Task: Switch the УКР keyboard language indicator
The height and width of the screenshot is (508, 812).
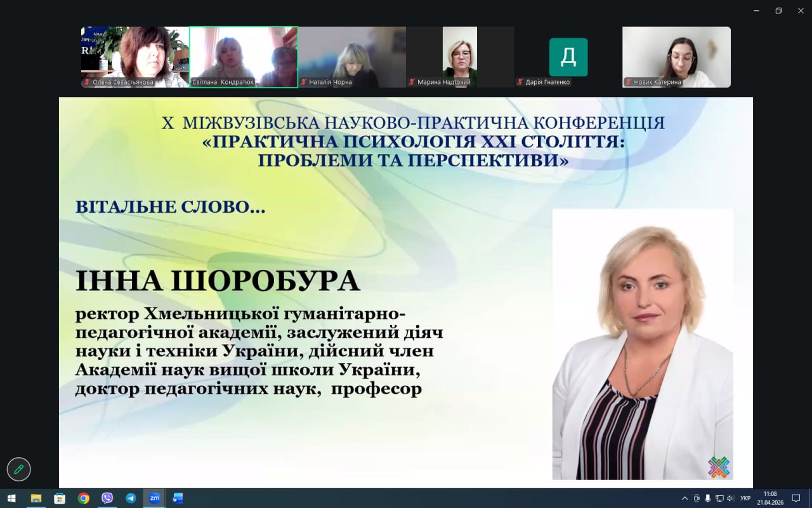Action: [745, 498]
